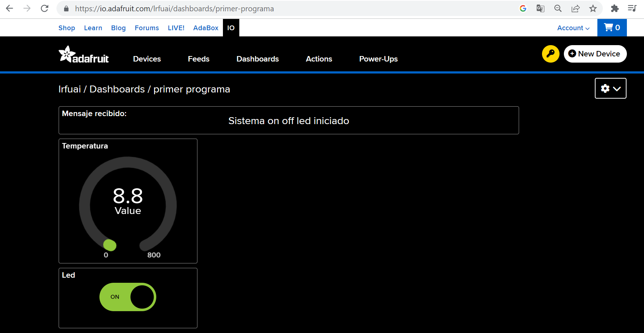Image resolution: width=644 pixels, height=333 pixels.
Task: Open the AdaBox link
Action: pyautogui.click(x=206, y=28)
